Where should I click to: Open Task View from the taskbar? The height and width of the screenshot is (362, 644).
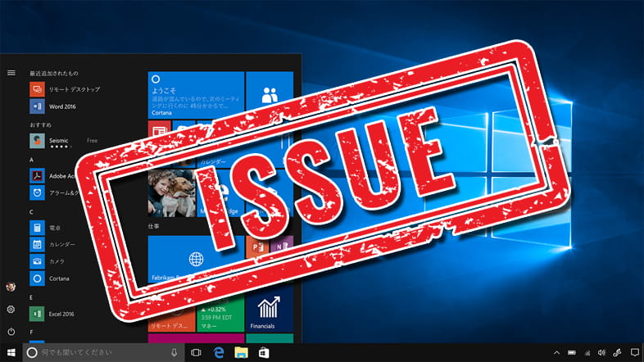tap(196, 352)
